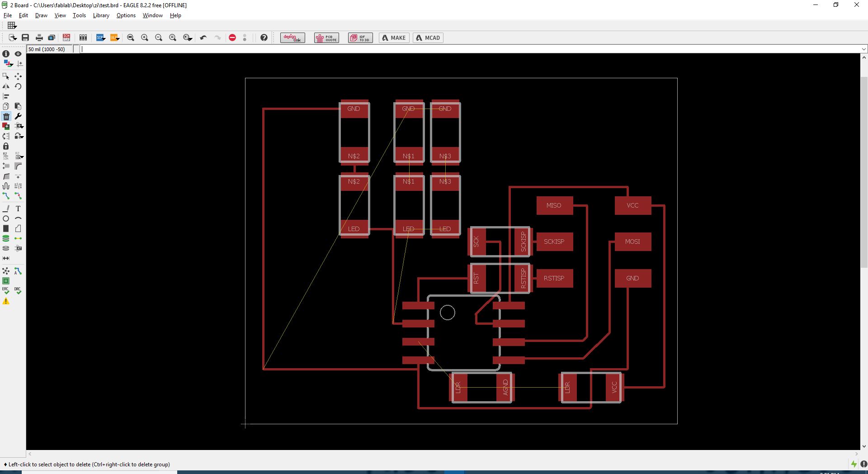Open the SCR script dropdown
The image size is (868, 474).
point(100,38)
